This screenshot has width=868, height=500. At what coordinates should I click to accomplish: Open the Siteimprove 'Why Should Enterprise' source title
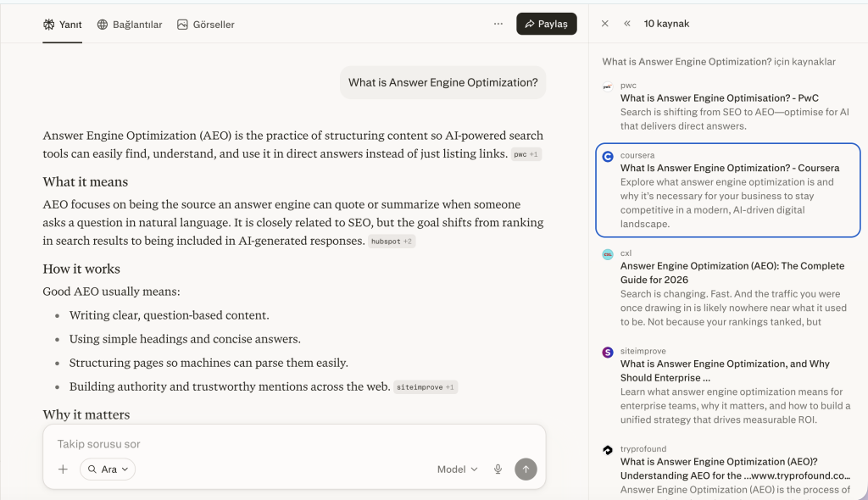pos(726,371)
